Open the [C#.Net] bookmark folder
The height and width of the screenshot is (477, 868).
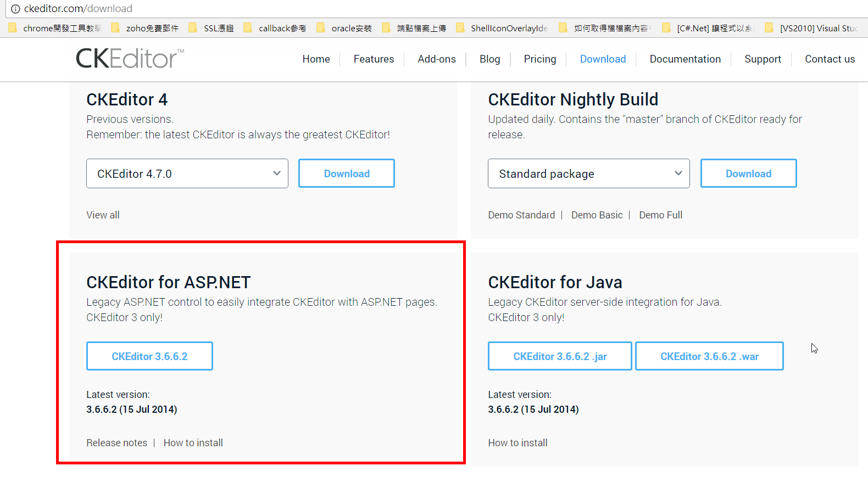(x=709, y=28)
